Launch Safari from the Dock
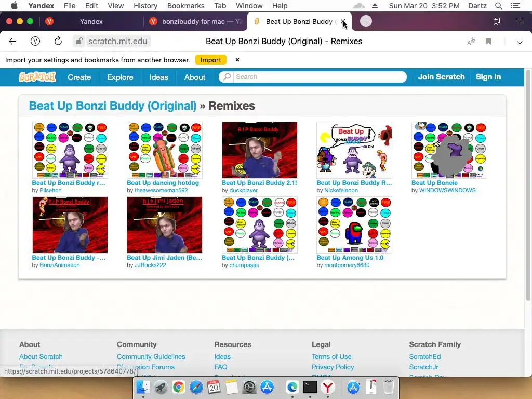 coord(196,387)
